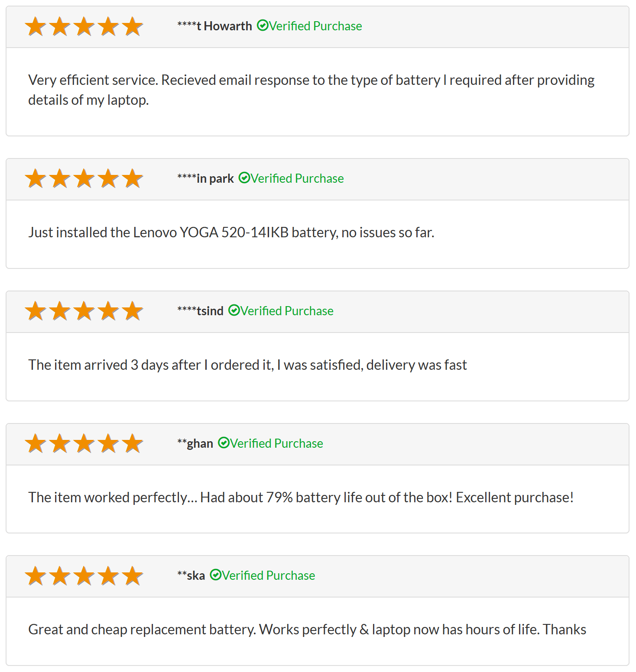Click Verified Purchase label on ska's review
Screen dimensions: 636x672
pyautogui.click(x=268, y=575)
